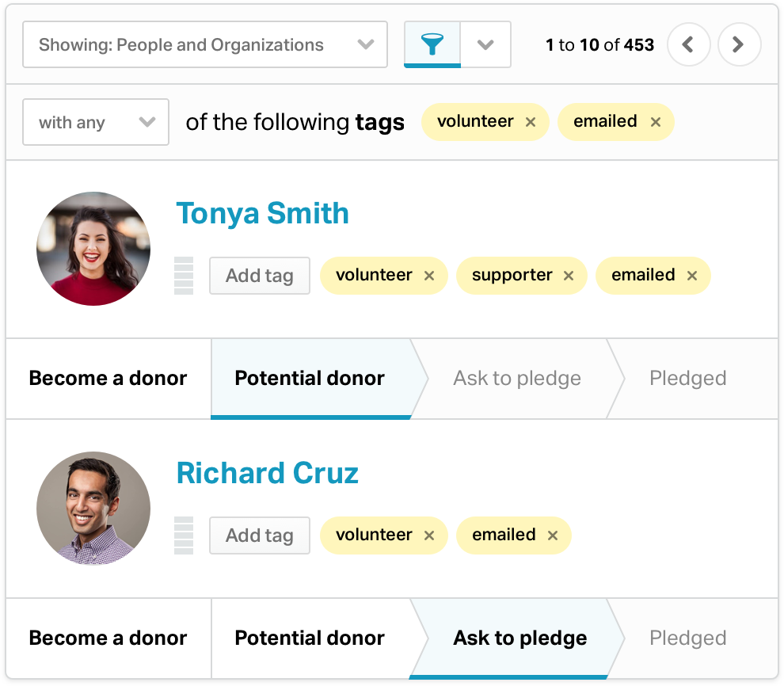The width and height of the screenshot is (784, 686).
Task: Toggle the funnel filter icon
Action: (x=432, y=44)
